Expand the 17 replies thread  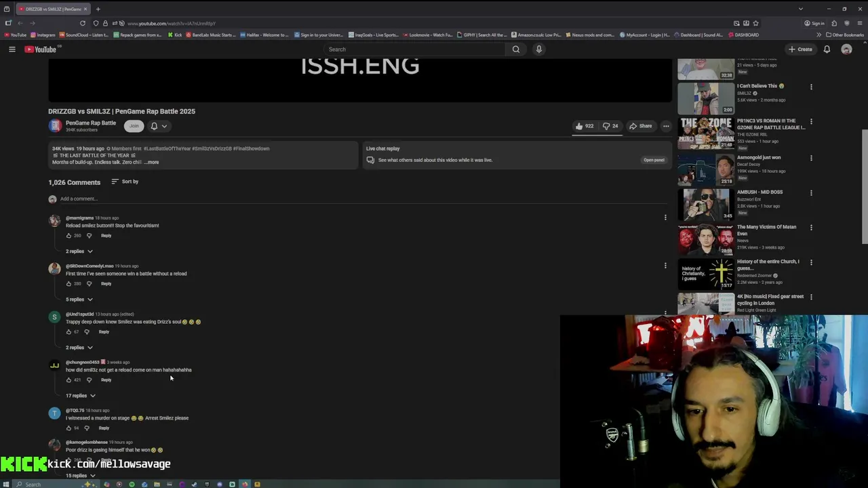click(81, 396)
